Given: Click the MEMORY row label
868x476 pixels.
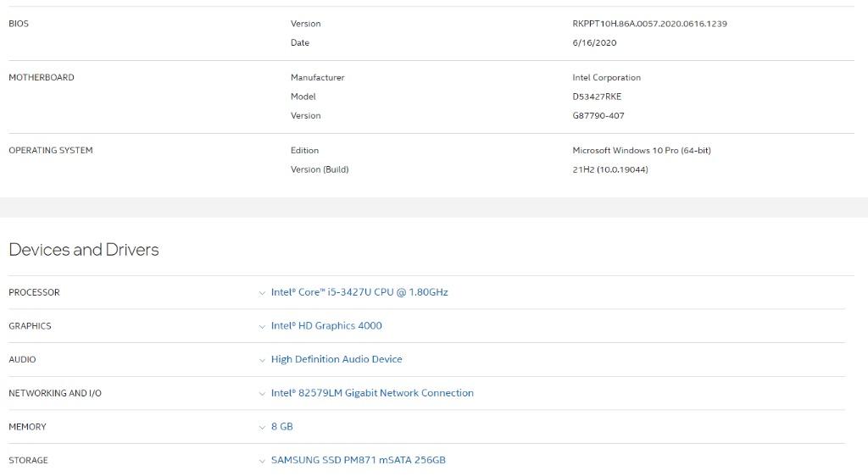Looking at the screenshot, I should [27, 427].
